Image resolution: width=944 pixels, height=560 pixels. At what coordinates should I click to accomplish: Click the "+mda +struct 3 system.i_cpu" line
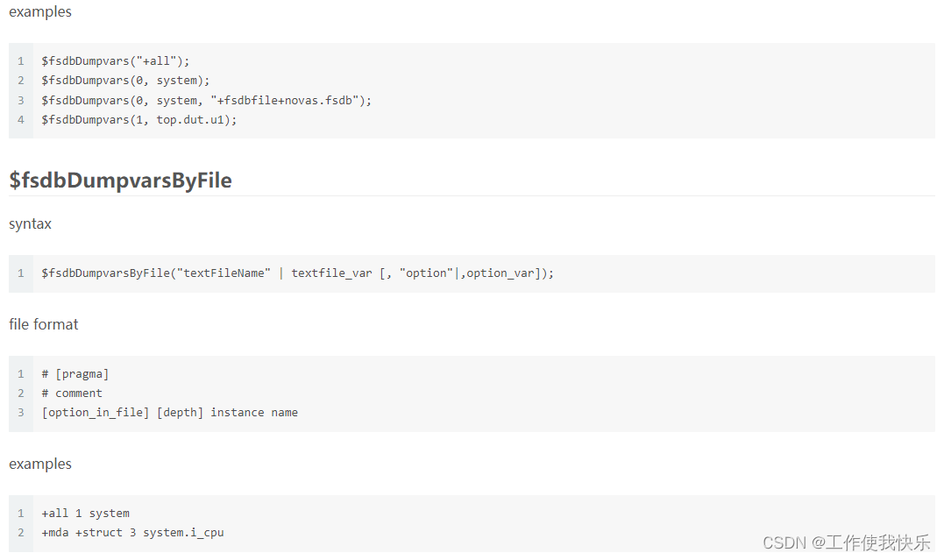tap(132, 533)
